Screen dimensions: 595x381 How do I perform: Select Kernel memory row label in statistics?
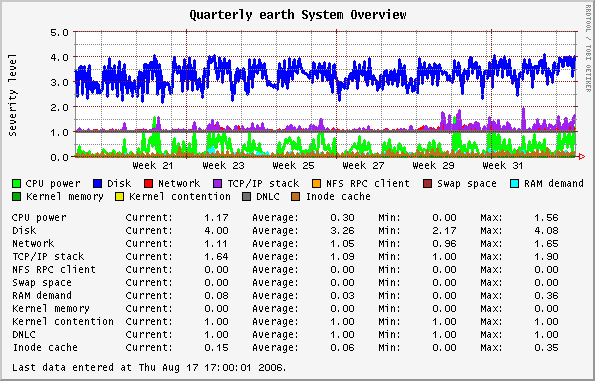point(51,309)
